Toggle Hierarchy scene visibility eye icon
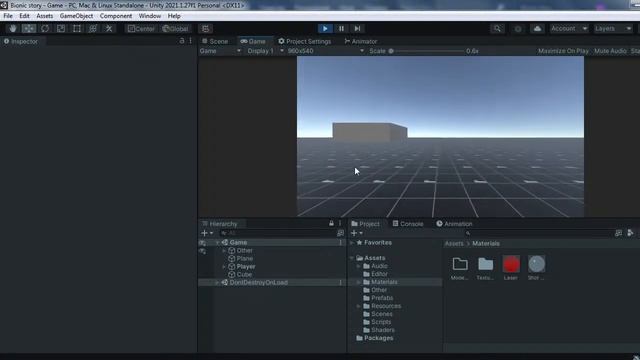This screenshot has height=360, width=640. pos(202,243)
